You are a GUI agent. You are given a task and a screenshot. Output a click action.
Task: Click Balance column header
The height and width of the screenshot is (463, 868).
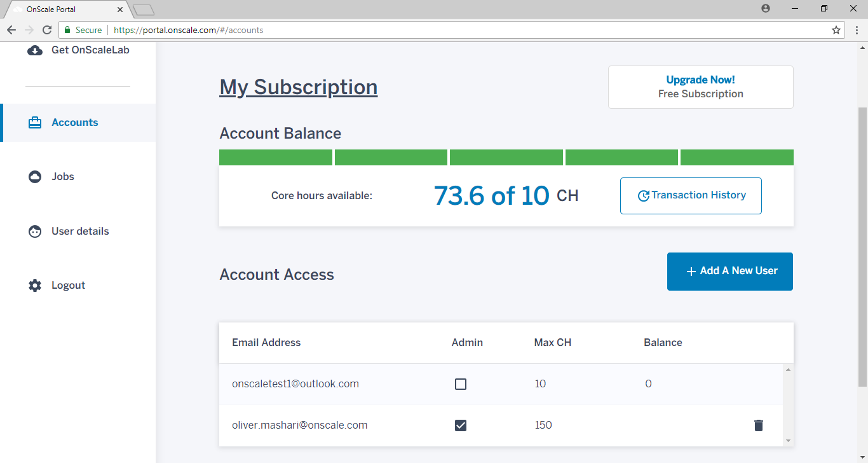[663, 343]
